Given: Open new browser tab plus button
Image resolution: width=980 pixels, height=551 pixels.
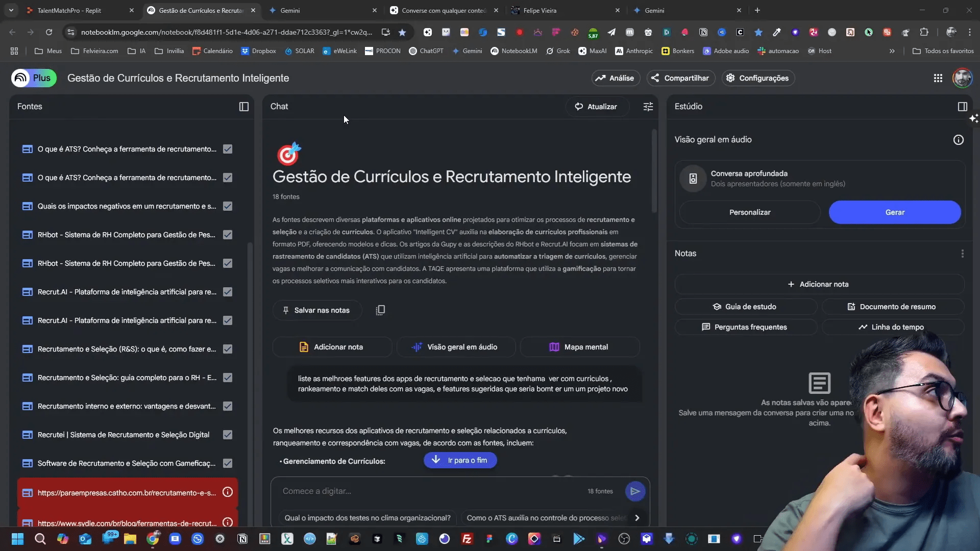Looking at the screenshot, I should tap(757, 10).
